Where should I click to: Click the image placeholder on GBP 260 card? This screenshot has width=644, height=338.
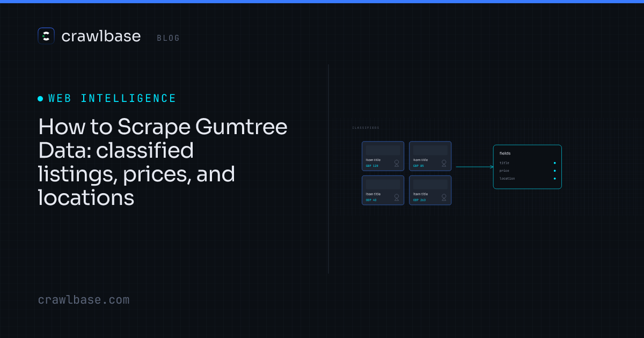click(430, 185)
